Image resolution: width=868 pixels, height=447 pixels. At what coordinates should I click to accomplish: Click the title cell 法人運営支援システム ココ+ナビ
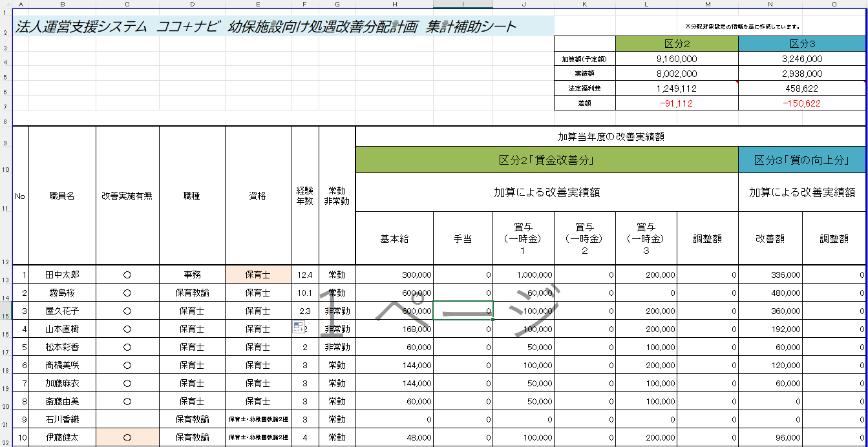click(284, 26)
